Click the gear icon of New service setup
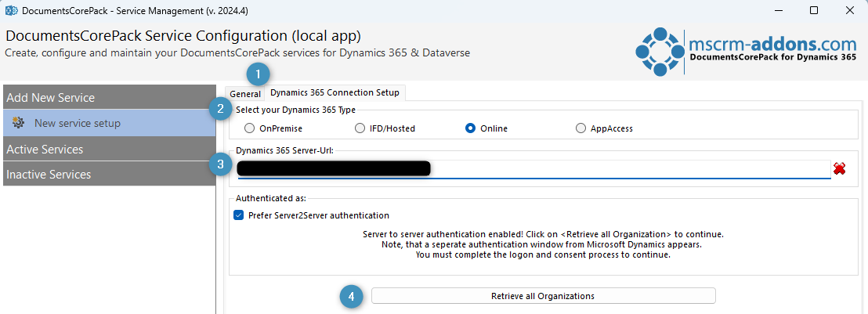The image size is (868, 314). (18, 123)
